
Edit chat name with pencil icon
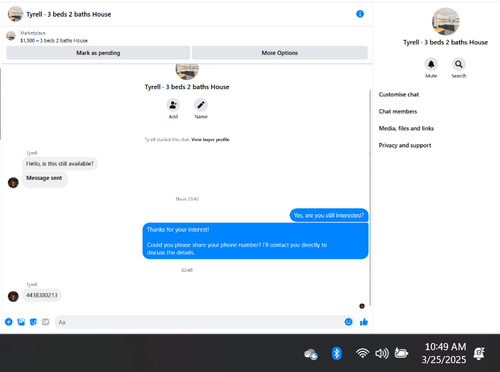(x=201, y=105)
